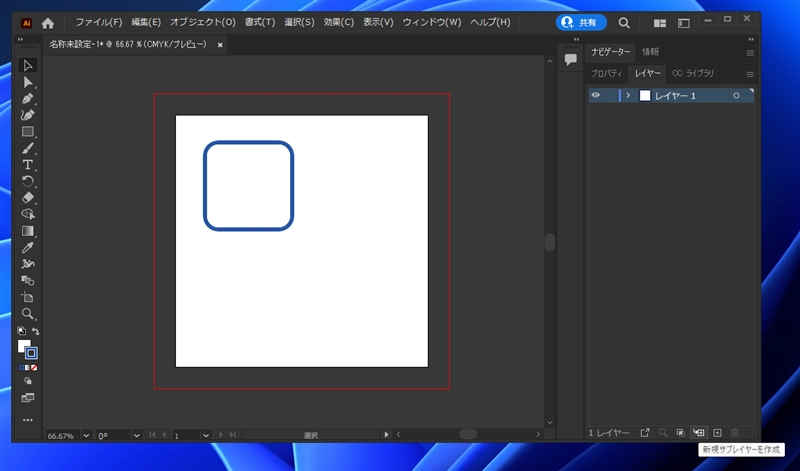Image resolution: width=800 pixels, height=471 pixels.
Task: Create new layer plus button
Action: [717, 433]
